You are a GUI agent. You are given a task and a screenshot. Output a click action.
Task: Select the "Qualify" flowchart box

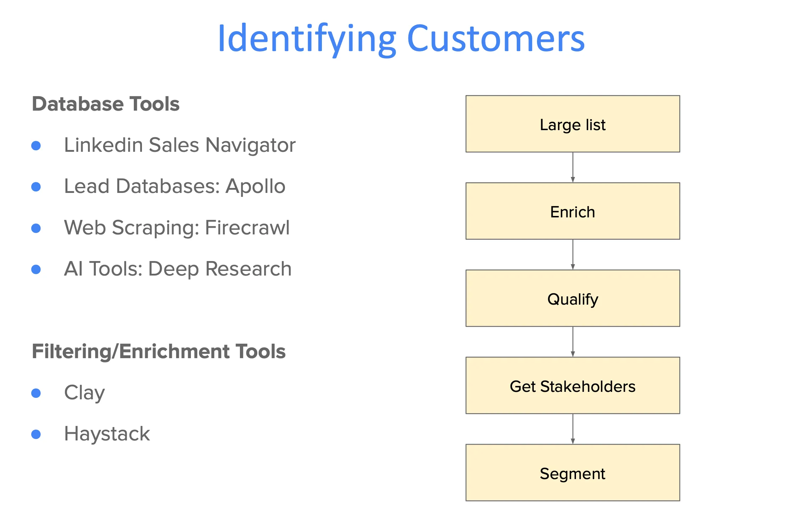pos(572,299)
